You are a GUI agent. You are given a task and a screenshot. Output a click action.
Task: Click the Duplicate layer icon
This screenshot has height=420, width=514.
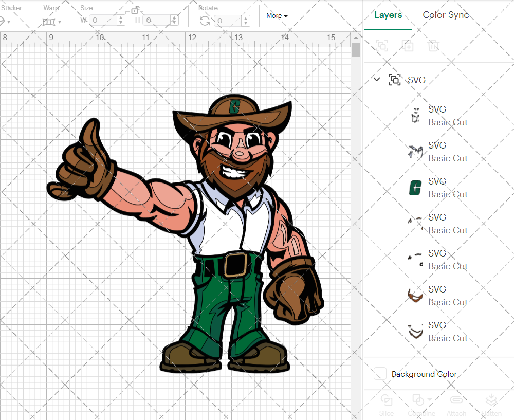click(408, 46)
